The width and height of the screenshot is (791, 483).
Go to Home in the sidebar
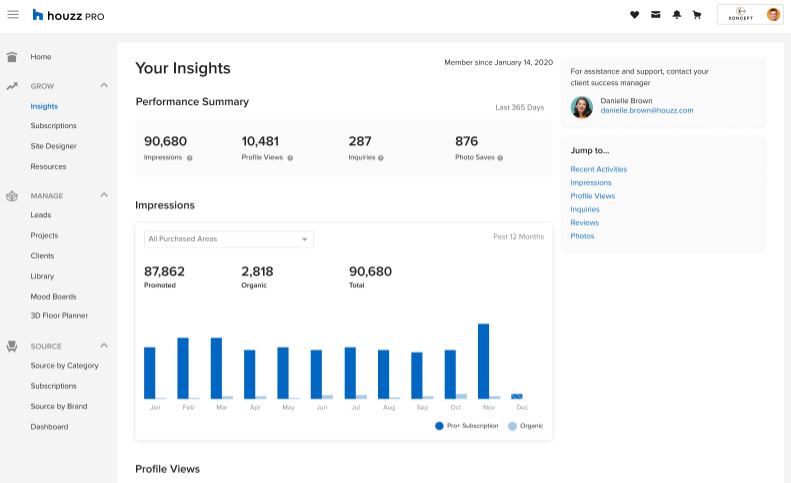click(x=40, y=57)
